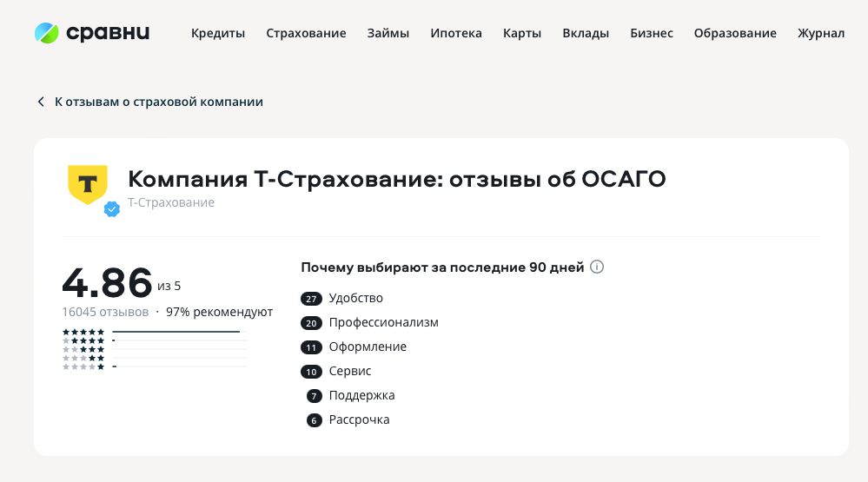Open the Займы menu
868x482 pixels.
tap(388, 33)
